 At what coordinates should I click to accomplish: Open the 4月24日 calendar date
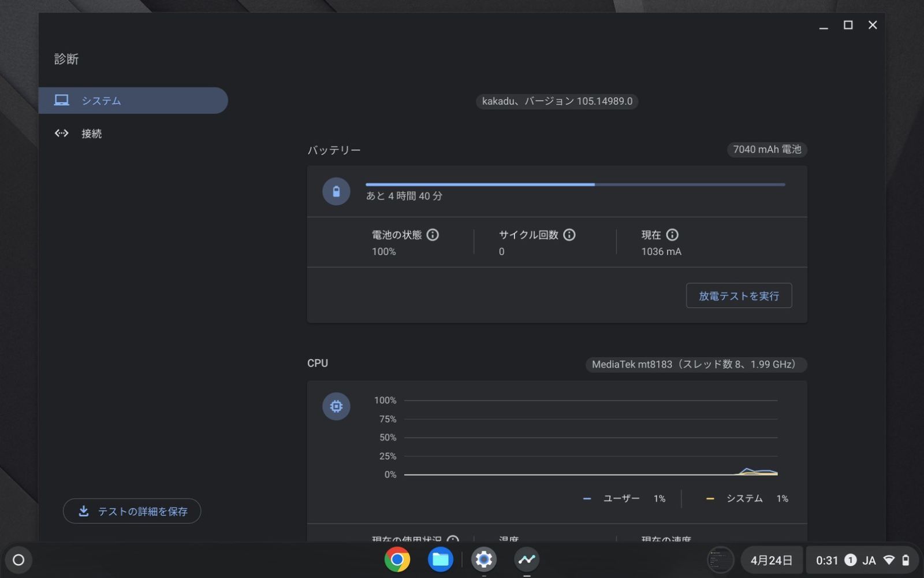[772, 560]
